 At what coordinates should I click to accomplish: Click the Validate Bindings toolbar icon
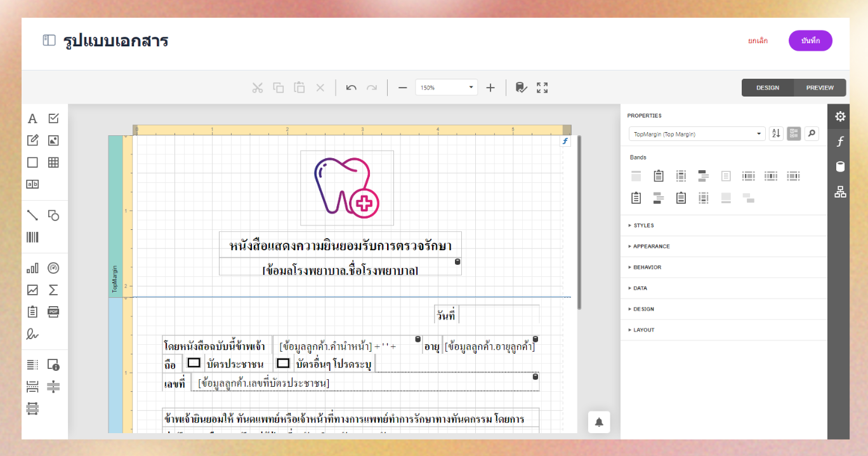521,88
